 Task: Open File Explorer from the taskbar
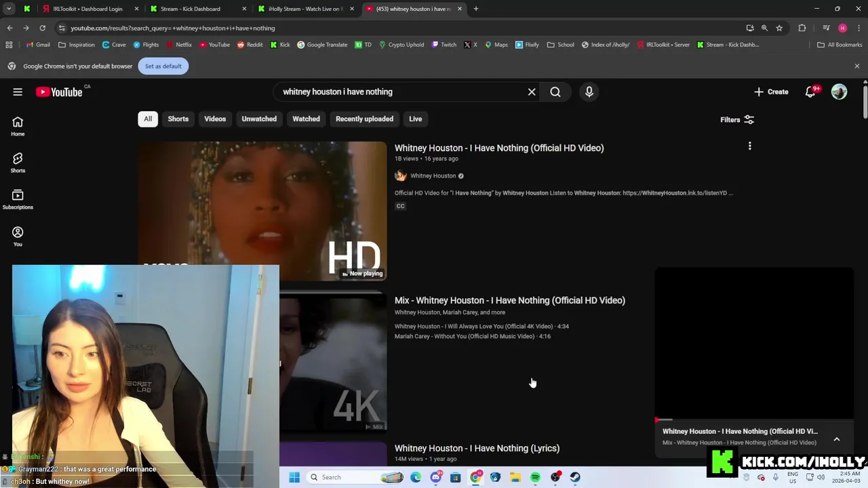click(x=515, y=477)
